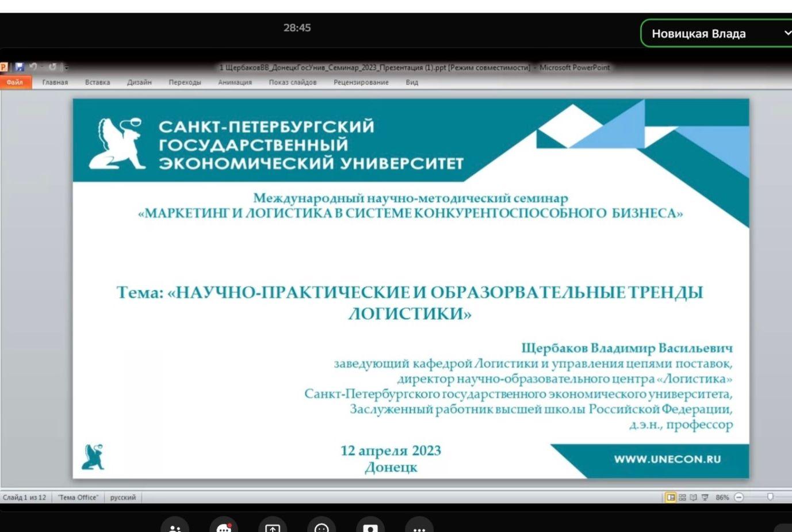Switch to Slide Sorter view icon

(682, 497)
